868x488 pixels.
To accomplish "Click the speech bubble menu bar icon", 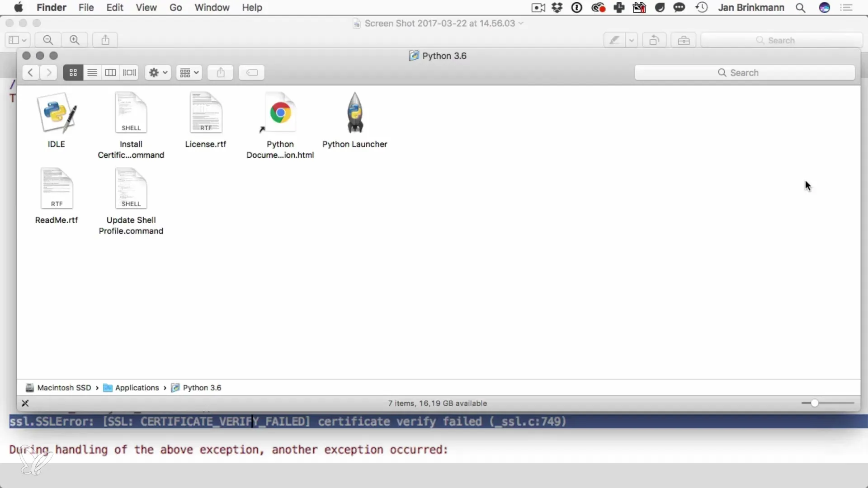I will (679, 7).
